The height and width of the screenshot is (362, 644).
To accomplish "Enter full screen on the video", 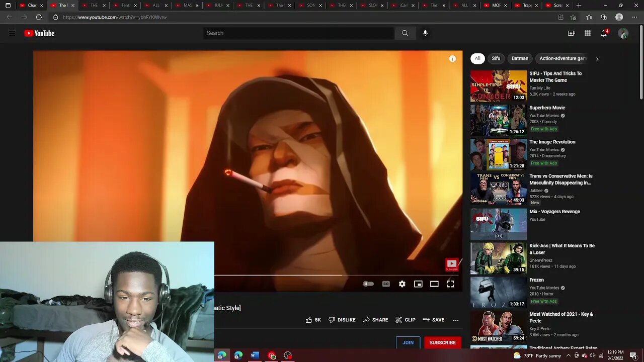I will pos(450,284).
